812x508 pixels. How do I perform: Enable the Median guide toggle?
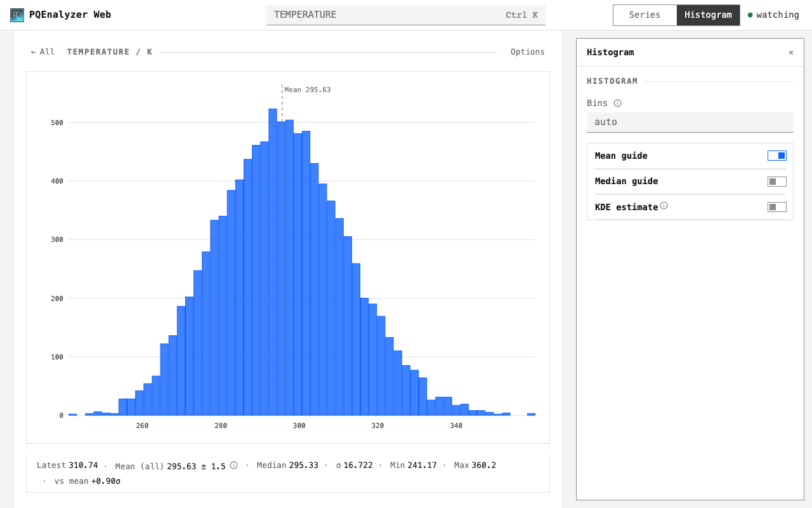coord(777,182)
